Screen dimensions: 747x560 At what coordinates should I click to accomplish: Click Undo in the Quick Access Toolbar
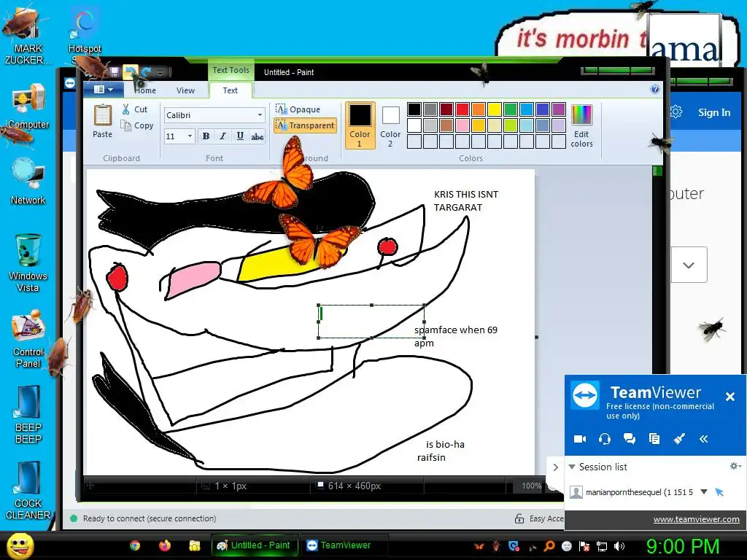tap(130, 72)
